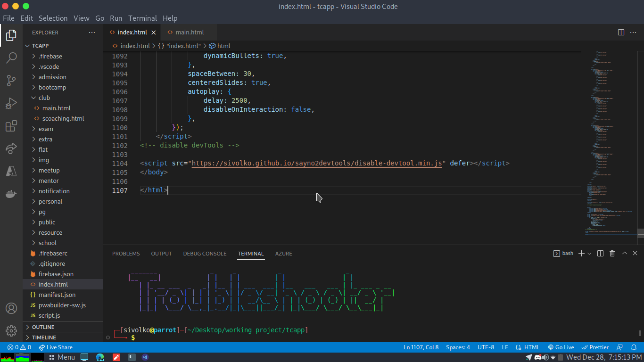Go to line via Ln 1107, Col 8
This screenshot has height=362, width=644.
421,347
